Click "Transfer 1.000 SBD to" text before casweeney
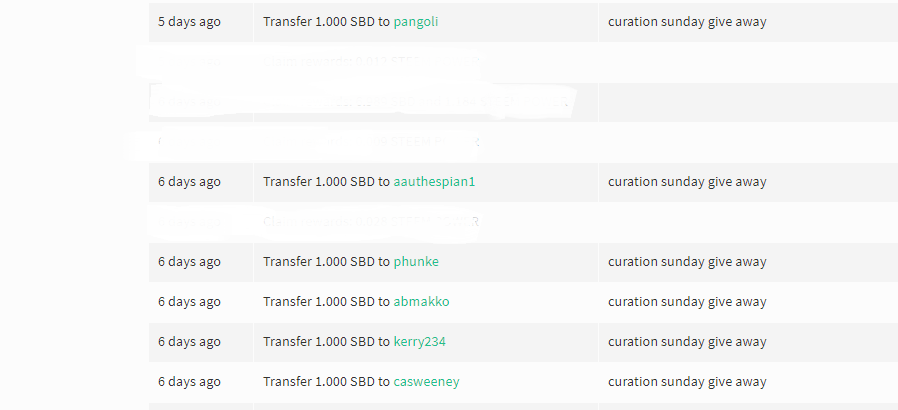The image size is (898, 410). coord(326,382)
